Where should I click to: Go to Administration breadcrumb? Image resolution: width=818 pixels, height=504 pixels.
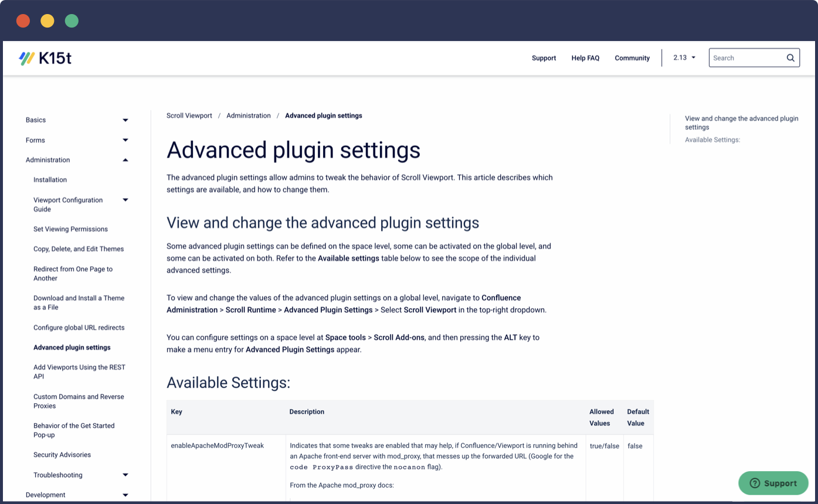249,115
